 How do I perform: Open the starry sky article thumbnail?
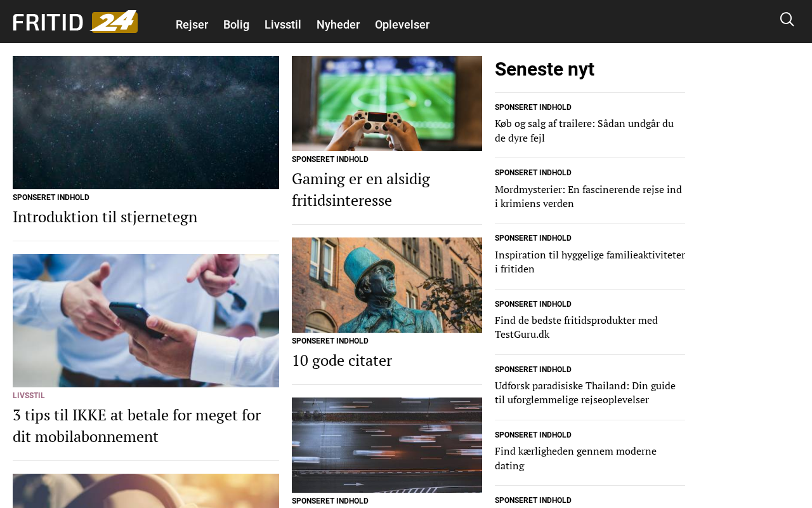[146, 123]
